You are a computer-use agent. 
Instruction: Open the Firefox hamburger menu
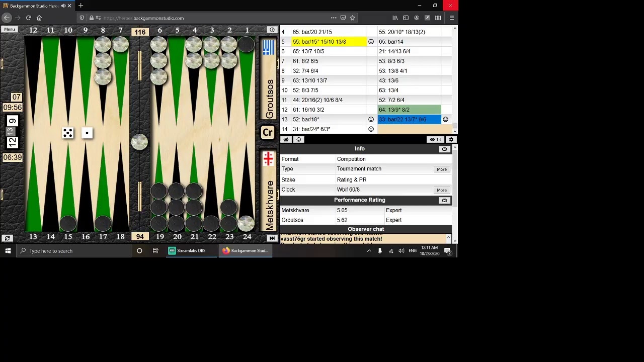tap(451, 18)
